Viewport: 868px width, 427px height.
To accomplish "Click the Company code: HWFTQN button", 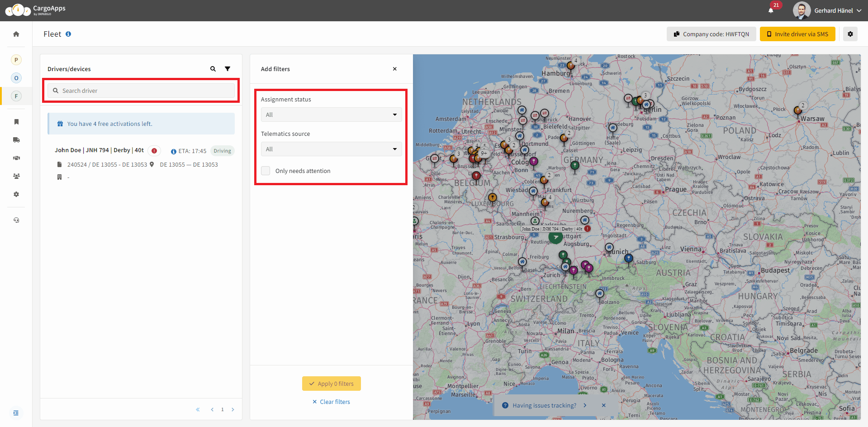I will (711, 34).
